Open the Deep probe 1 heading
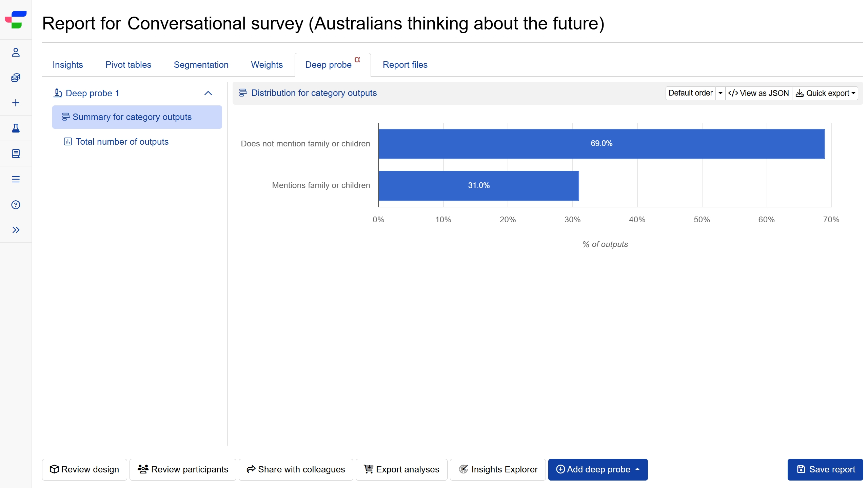 tap(93, 93)
